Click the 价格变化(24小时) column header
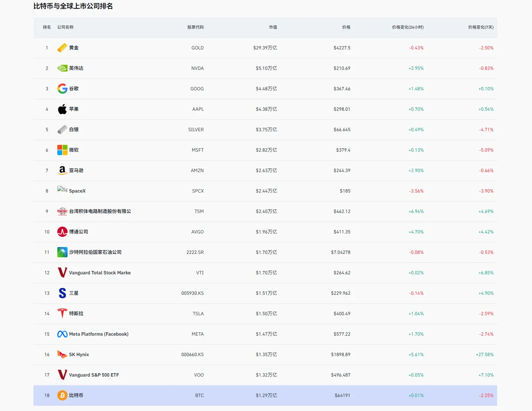The height and width of the screenshot is (411, 532). tap(408, 27)
